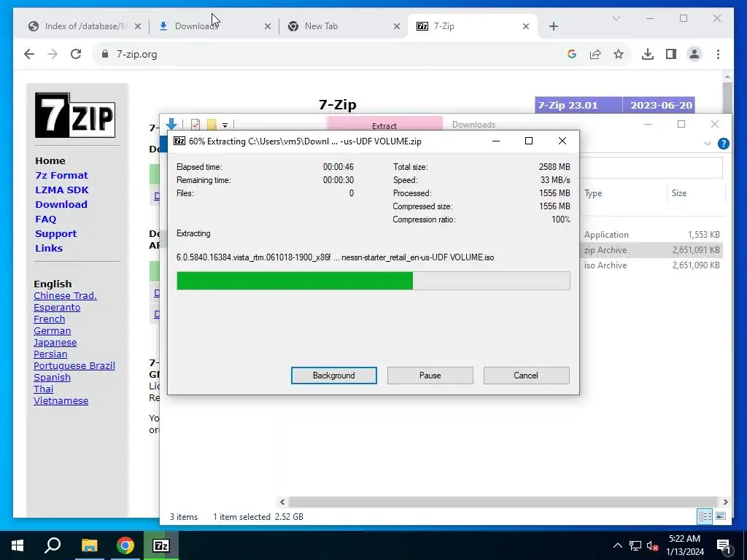Click the Properties checkmark icon in Explorer title bar

196,125
